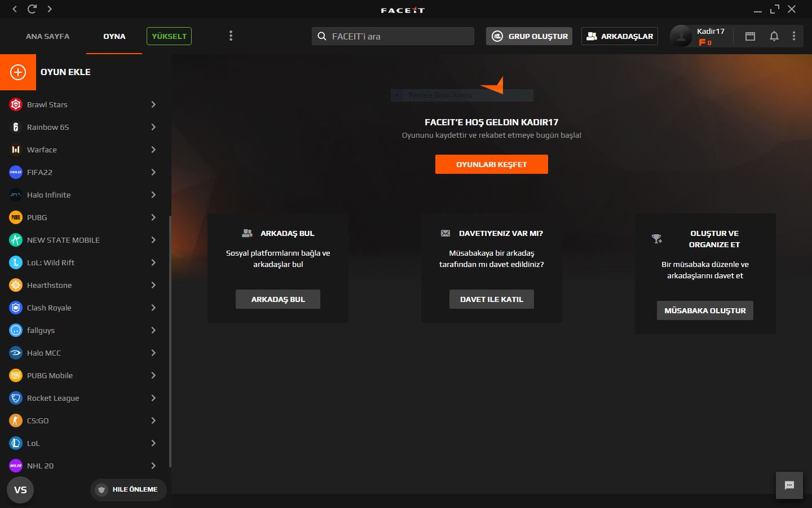Screen dimensions: 812x508
Task: Expand the Rainbow 6S chevron
Action: tap(153, 127)
